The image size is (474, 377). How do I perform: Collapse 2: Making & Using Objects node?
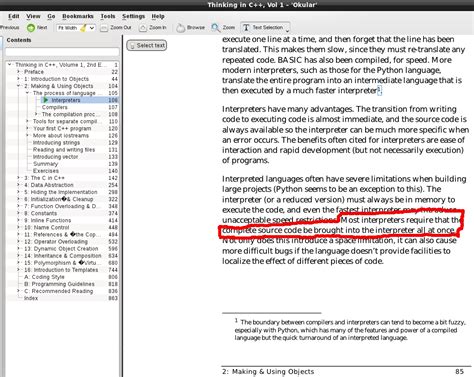(x=18, y=86)
